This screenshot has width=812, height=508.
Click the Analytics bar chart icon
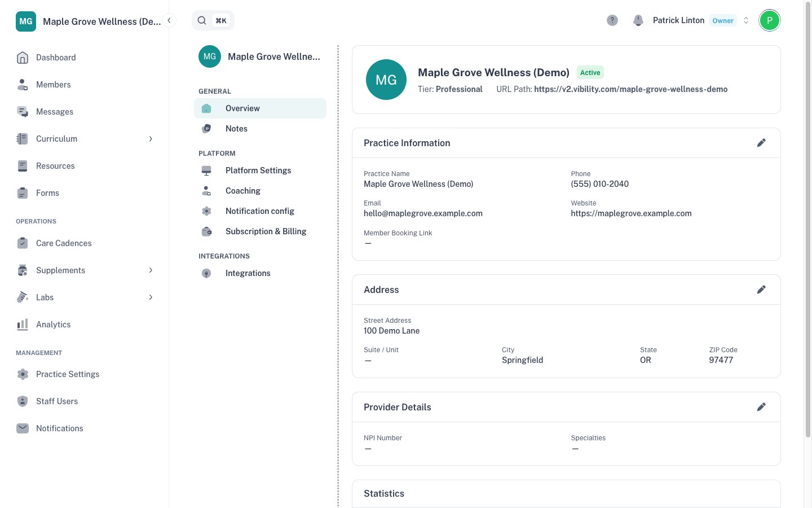[23, 325]
